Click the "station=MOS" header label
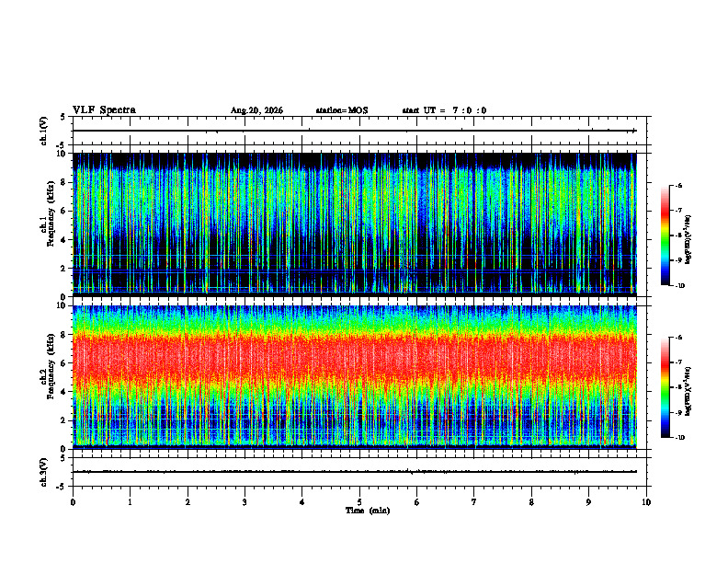728x563 pixels. pos(342,110)
